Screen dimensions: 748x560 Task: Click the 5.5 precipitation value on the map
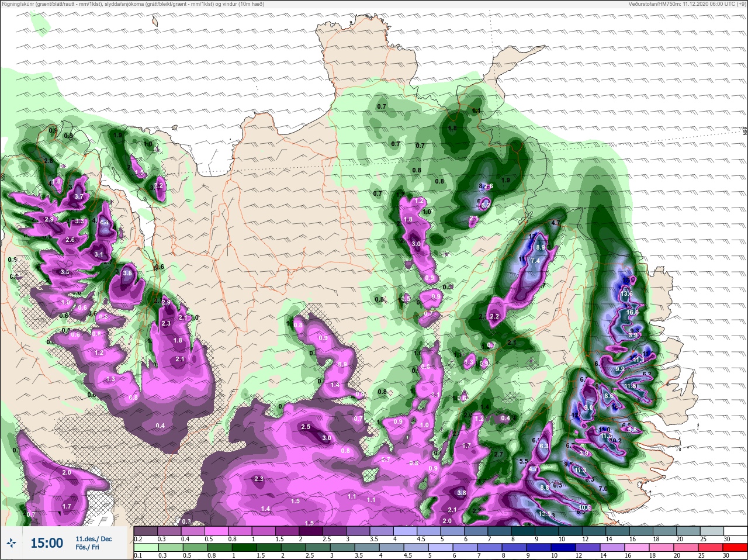(524, 461)
